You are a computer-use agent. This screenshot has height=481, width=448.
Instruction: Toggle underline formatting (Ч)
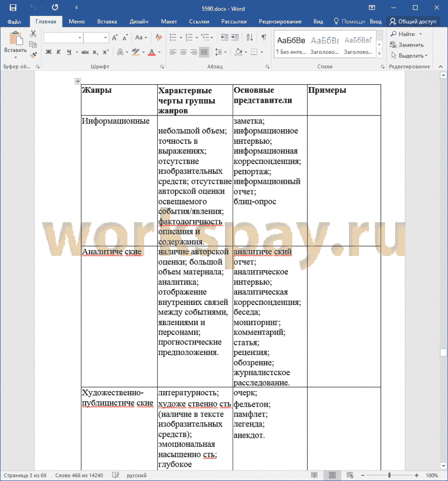pos(69,52)
